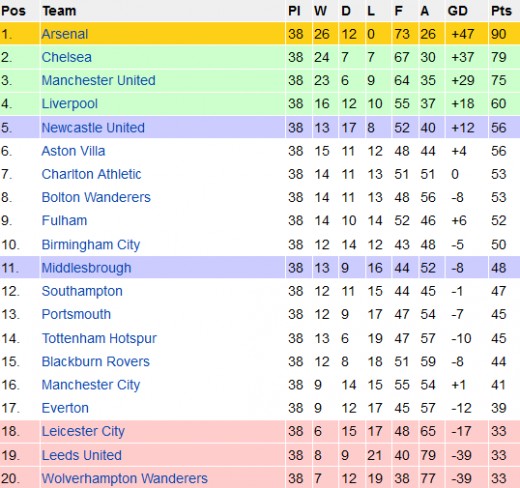Image resolution: width=520 pixels, height=488 pixels.
Task: Open the Arsenal team link
Action: click(65, 34)
